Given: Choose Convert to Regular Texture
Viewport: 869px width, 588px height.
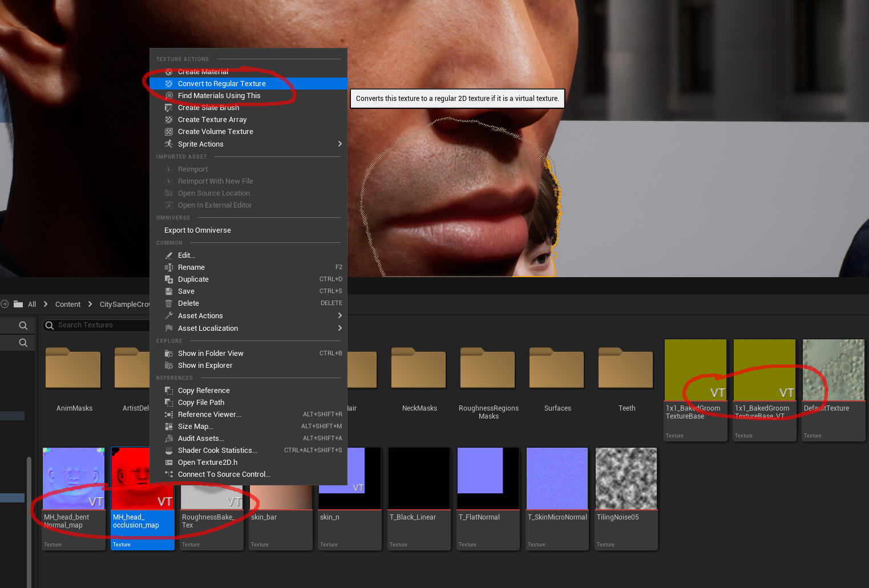Looking at the screenshot, I should tap(248, 84).
